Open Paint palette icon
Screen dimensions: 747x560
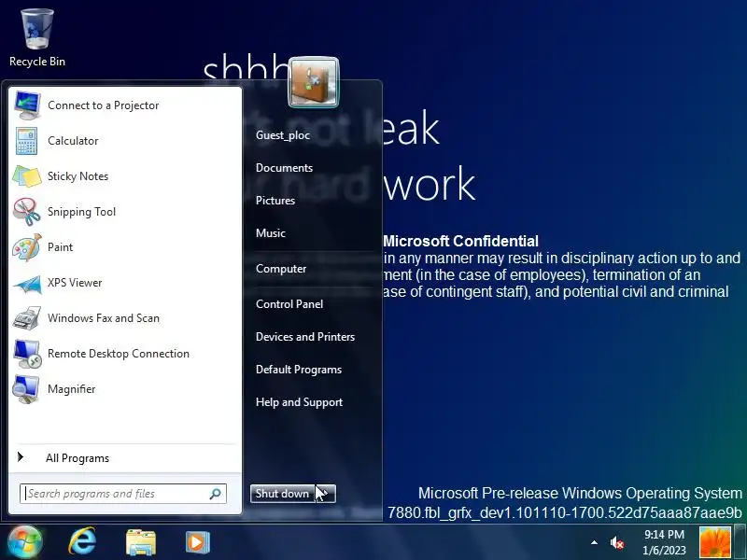pos(27,247)
